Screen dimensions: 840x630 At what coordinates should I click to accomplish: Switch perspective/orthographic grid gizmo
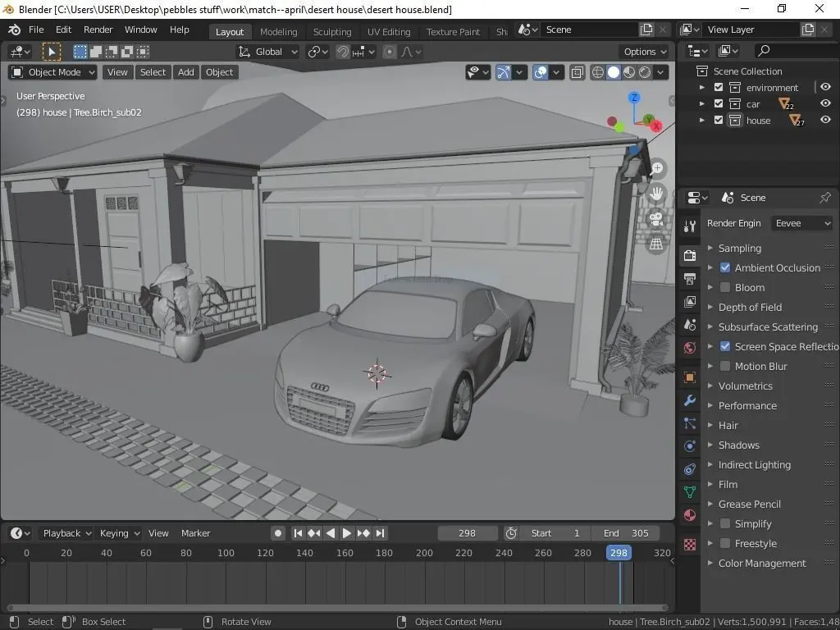(x=657, y=244)
